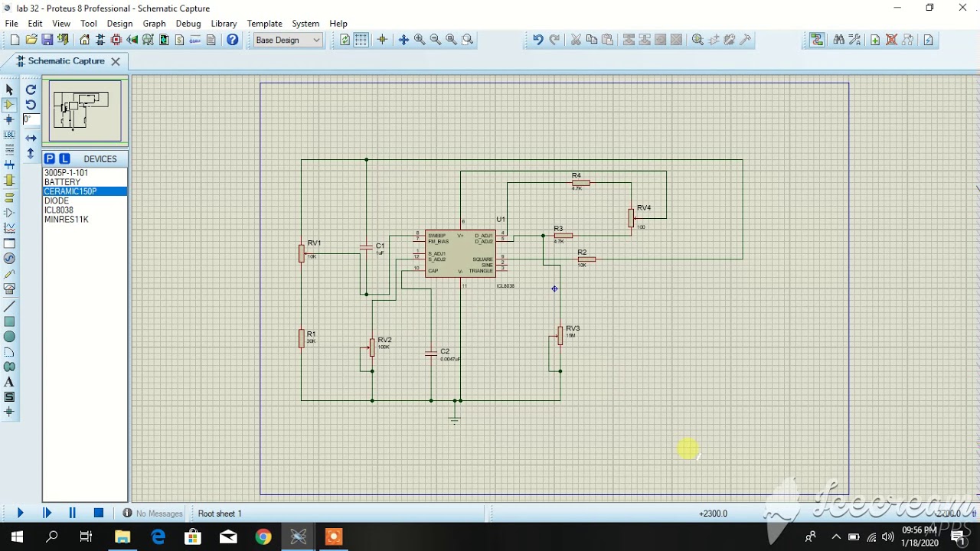Toggle the grid display icon
980x551 pixels.
click(x=361, y=40)
